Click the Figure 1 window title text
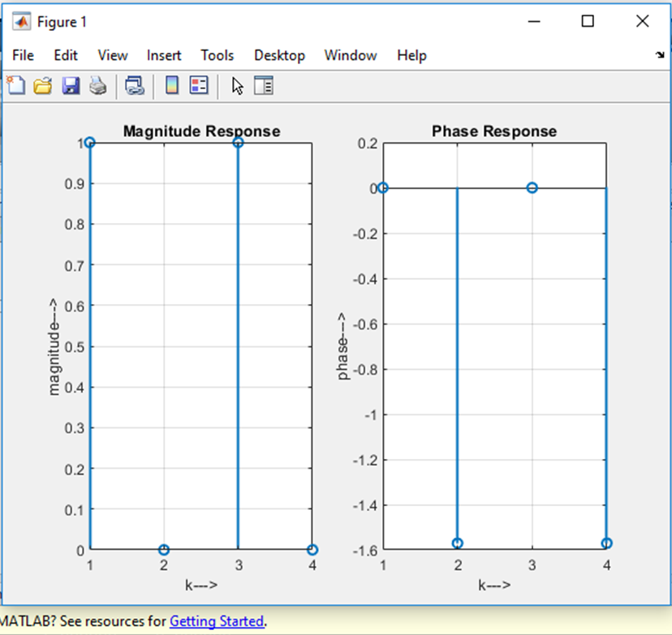The image size is (672, 635). pos(62,22)
